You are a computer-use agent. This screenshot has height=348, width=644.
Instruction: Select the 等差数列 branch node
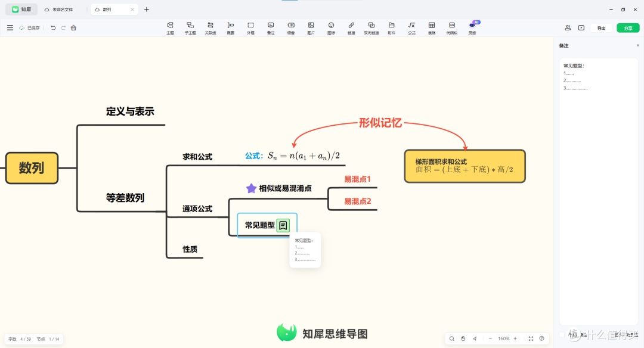coord(125,198)
